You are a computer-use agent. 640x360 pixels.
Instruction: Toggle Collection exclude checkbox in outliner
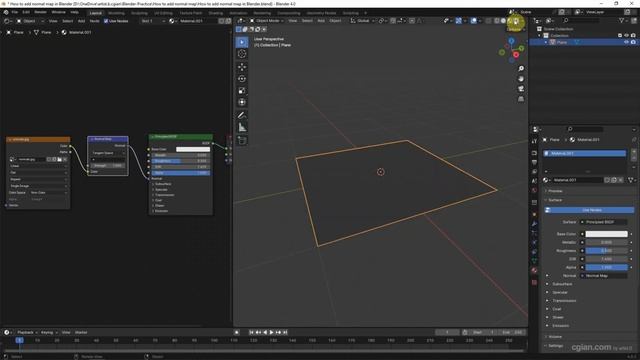click(620, 36)
